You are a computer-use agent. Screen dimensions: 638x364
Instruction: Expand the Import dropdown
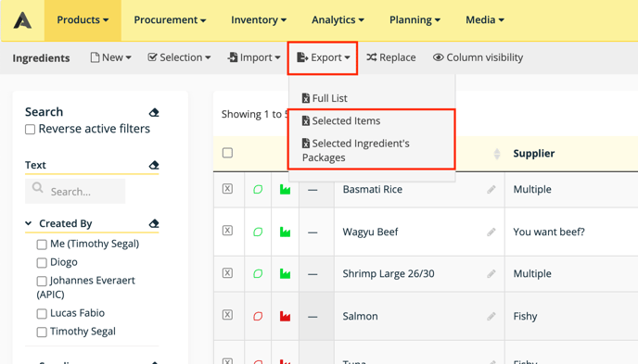(x=254, y=57)
